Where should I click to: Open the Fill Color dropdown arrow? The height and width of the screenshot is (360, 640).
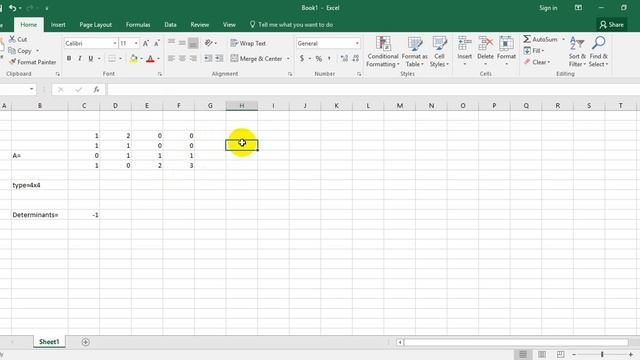[x=142, y=59]
